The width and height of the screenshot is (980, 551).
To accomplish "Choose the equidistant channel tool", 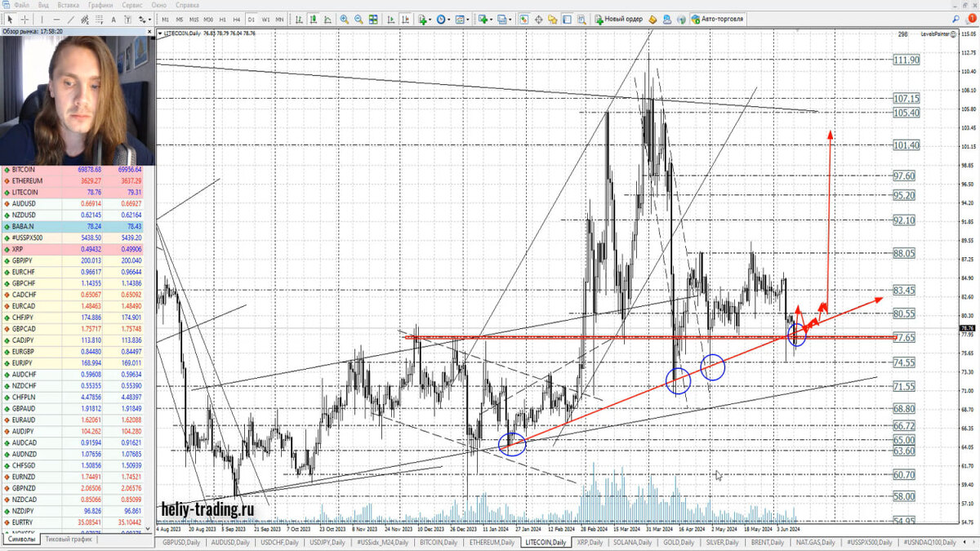I will click(x=85, y=18).
